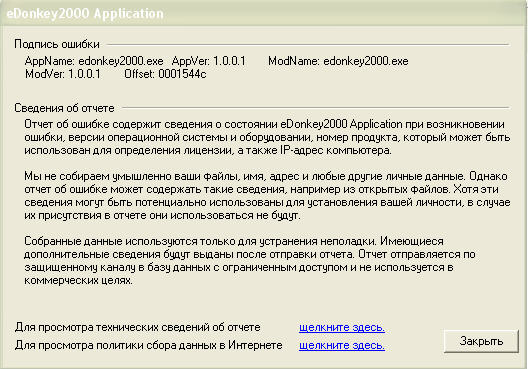
Task: Open technical report details link щелкните здесь
Action: (x=342, y=327)
